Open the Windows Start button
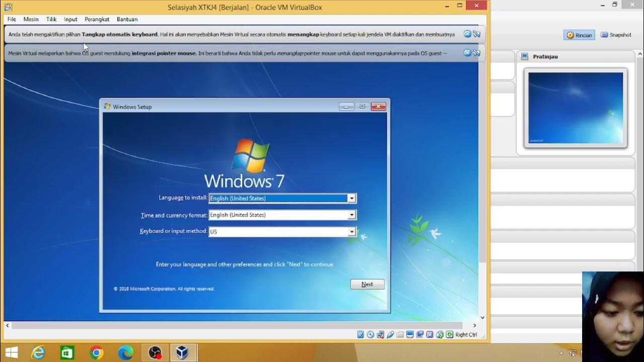Screen dimensions: 644x362 click(12, 352)
